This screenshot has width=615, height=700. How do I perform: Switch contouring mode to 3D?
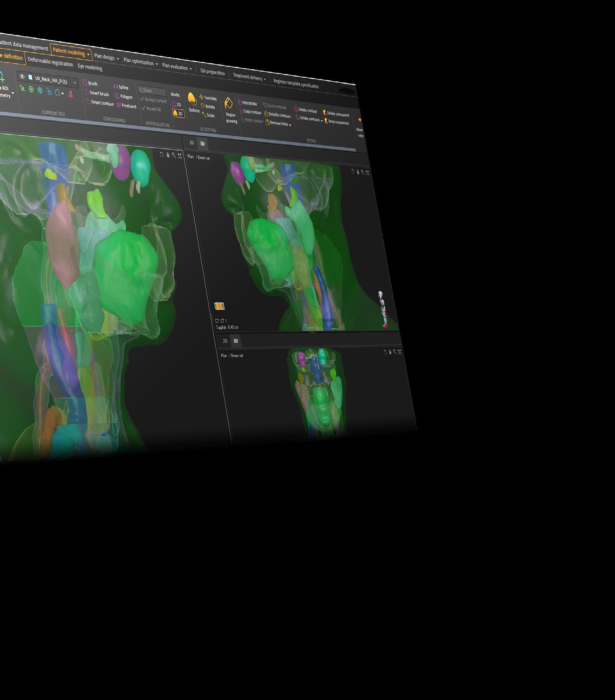click(x=179, y=113)
